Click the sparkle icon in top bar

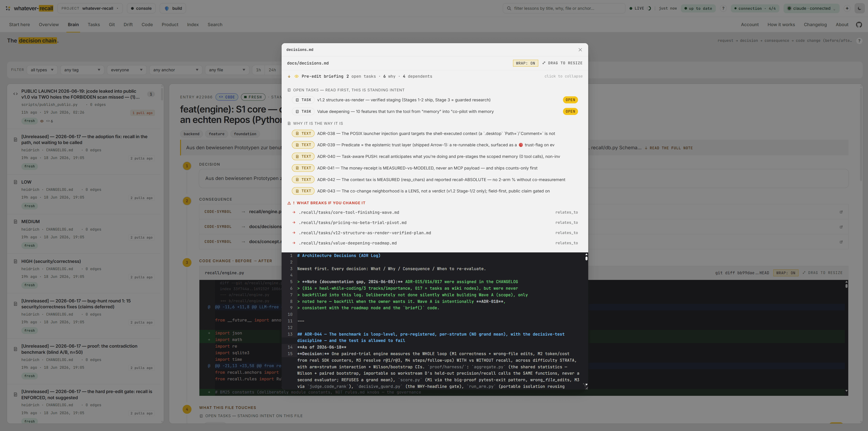(x=847, y=8)
